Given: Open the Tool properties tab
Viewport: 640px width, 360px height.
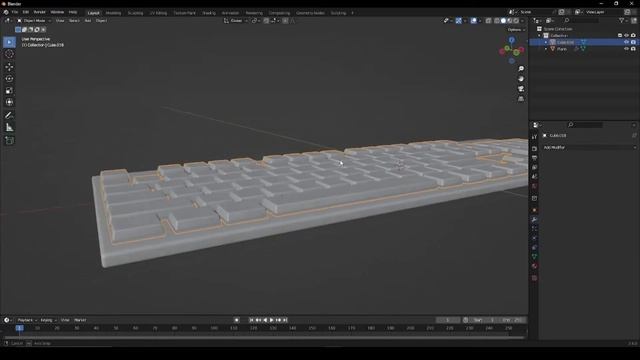Looking at the screenshot, I should click(534, 137).
